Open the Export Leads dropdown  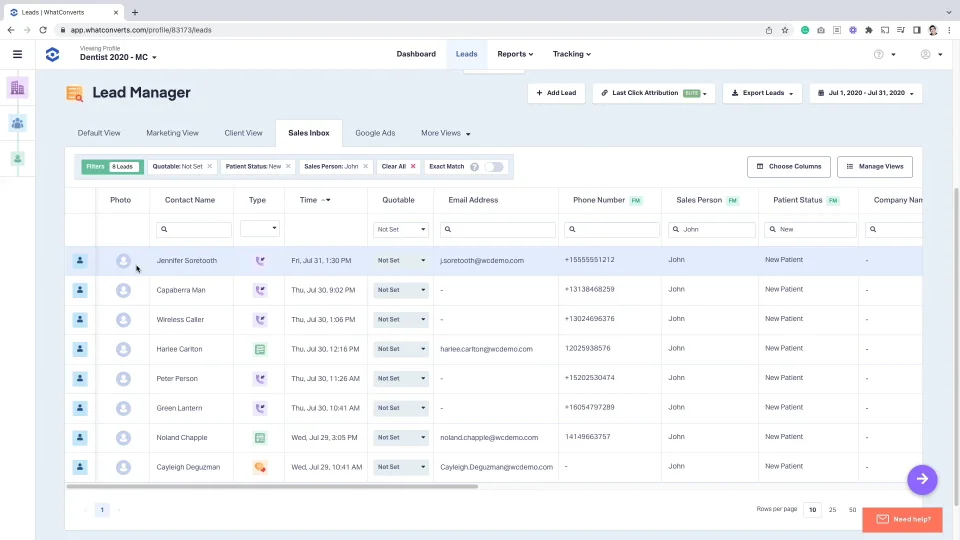(762, 93)
